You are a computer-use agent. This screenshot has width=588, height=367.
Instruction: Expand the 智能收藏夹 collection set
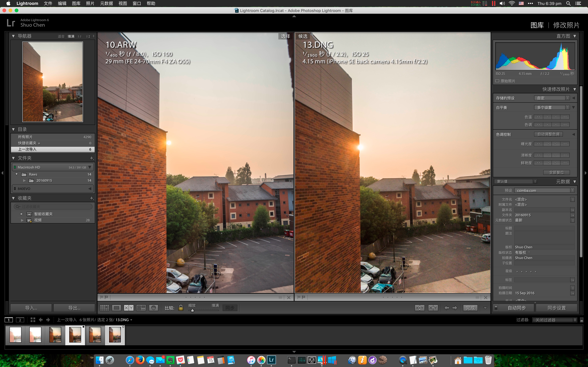[22, 214]
